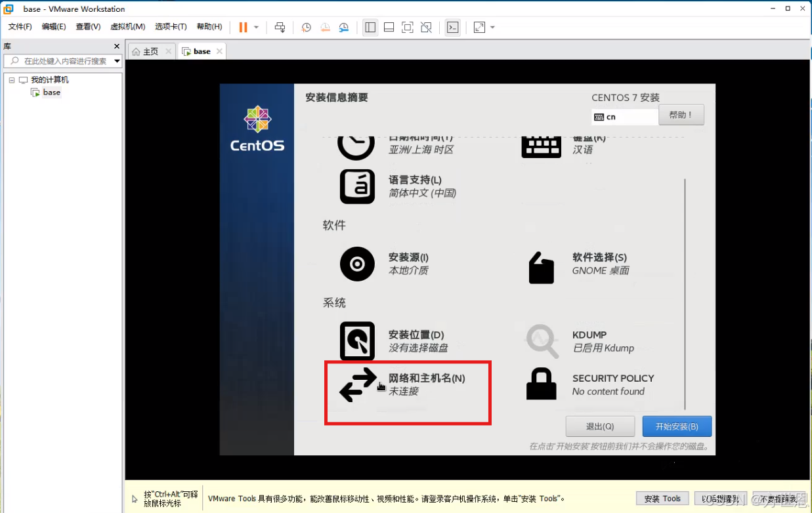This screenshot has height=513, width=812.
Task: Click the VMware Workstation title bar icon
Action: coord(9,9)
